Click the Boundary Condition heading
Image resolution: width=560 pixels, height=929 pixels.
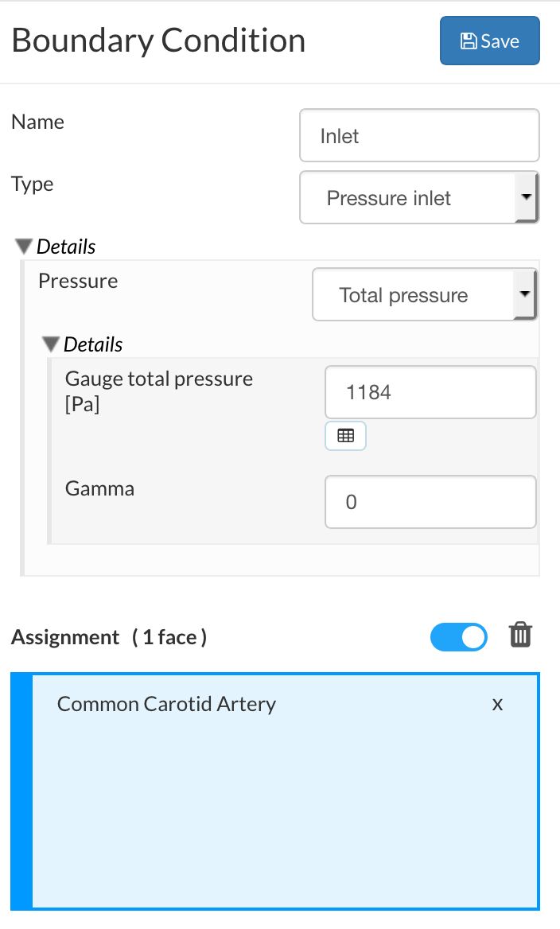(158, 41)
